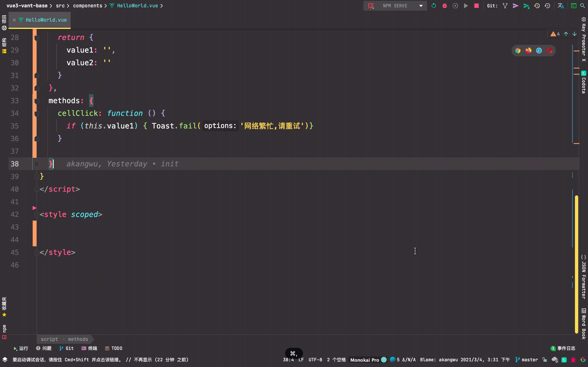
Task: Select the HelloWorld.vue editor tab
Action: pos(46,20)
